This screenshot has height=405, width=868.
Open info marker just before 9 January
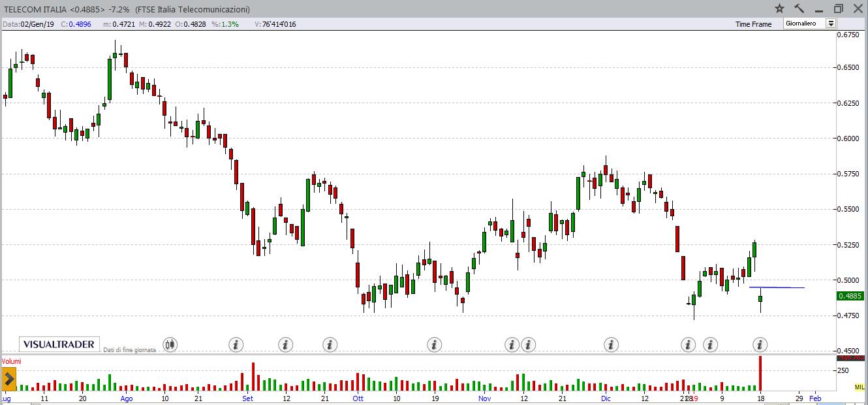click(x=710, y=344)
